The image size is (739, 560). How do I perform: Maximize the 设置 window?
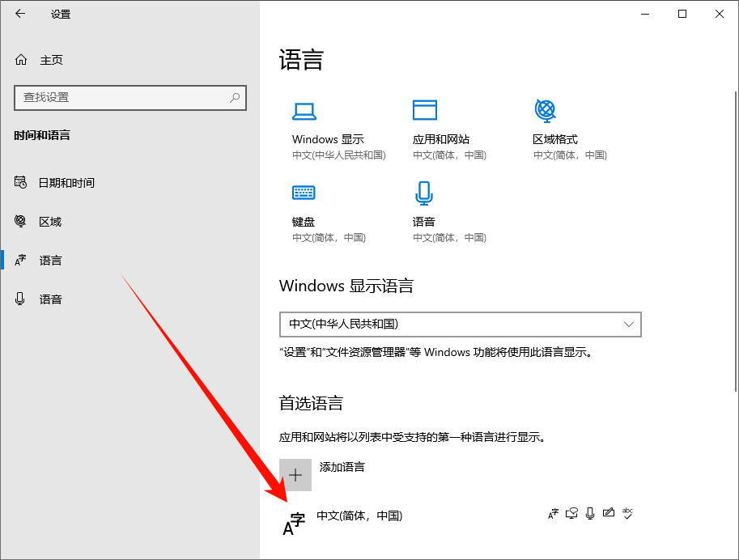(x=682, y=14)
